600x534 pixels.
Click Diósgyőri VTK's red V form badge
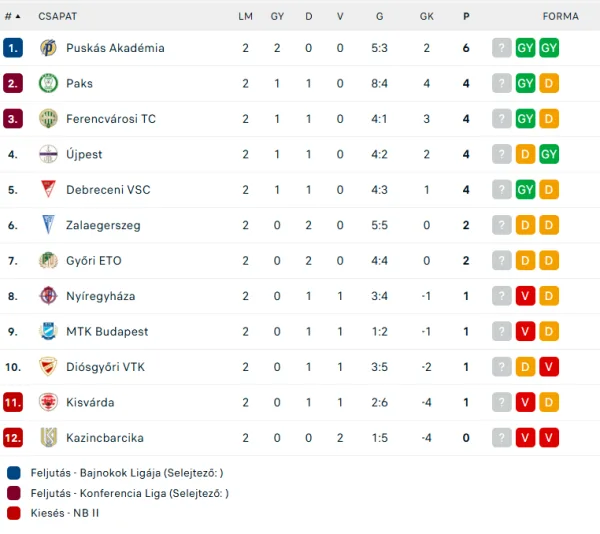point(549,367)
